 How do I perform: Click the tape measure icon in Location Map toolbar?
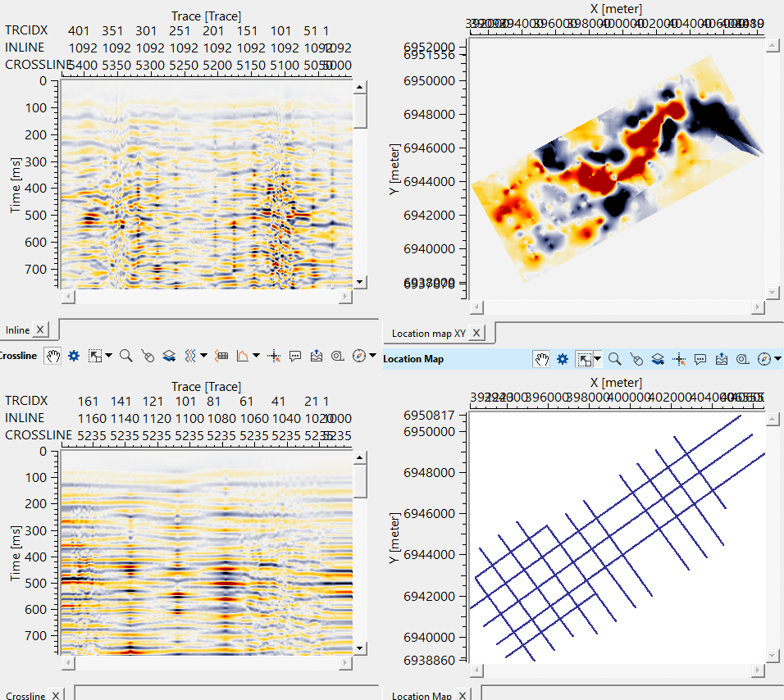tap(743, 359)
